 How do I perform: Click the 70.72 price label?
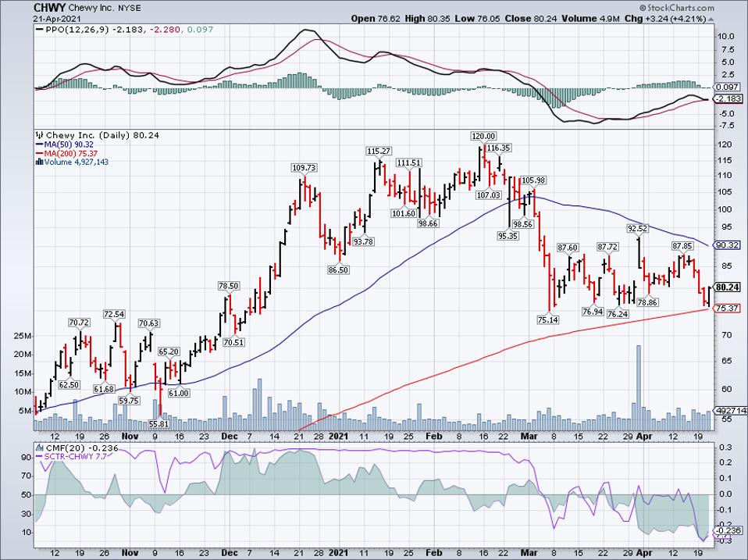(79, 323)
